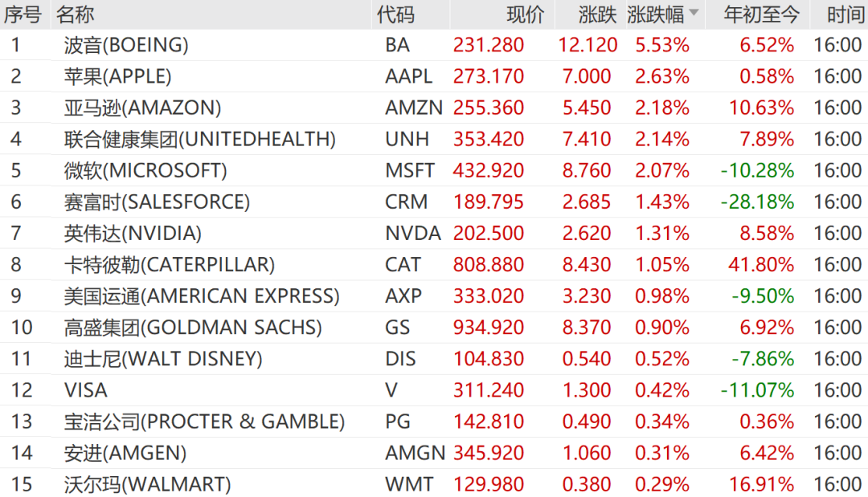Viewport: 868px width, 497px height.
Task: Open the 苹果(APPLE) stock entry
Action: click(117, 76)
